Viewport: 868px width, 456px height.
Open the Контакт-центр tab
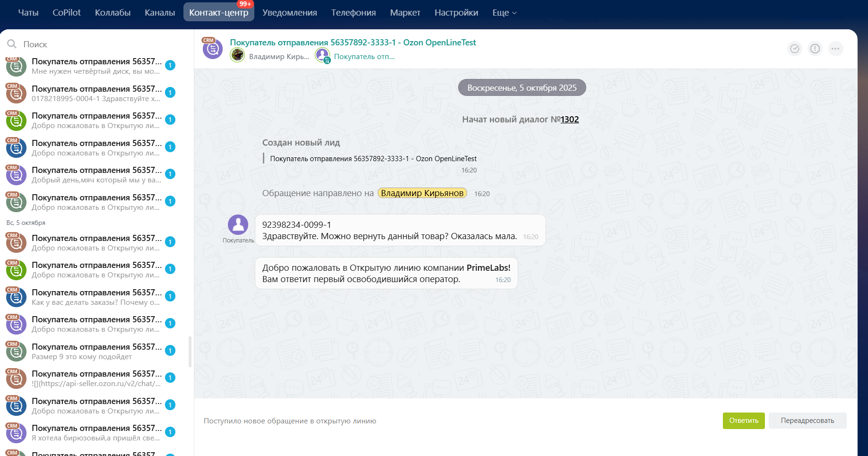tap(218, 13)
